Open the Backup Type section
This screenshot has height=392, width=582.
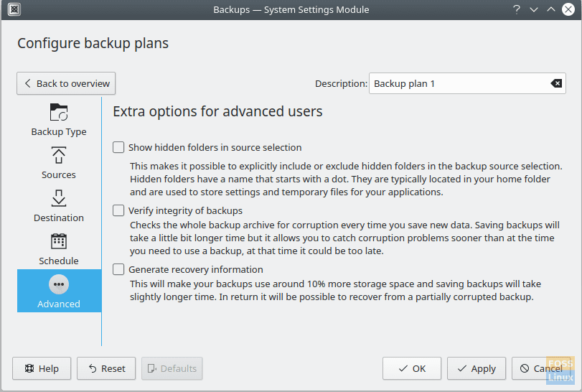[59, 118]
